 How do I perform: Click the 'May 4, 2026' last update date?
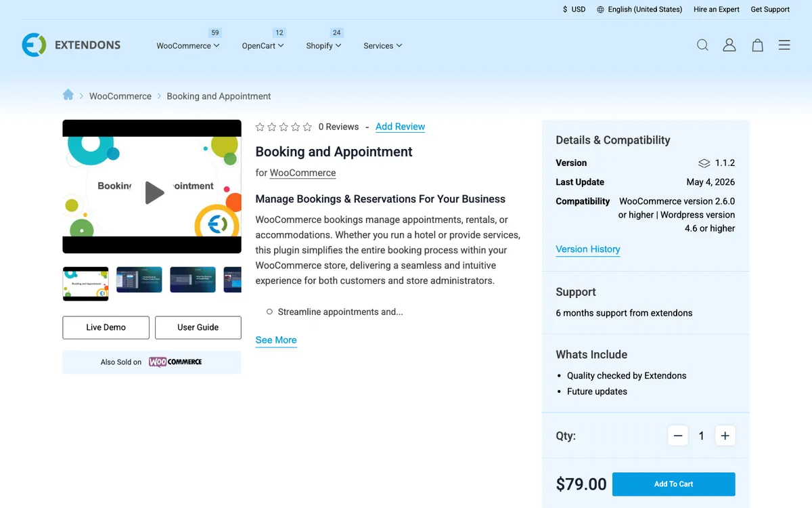(x=710, y=182)
